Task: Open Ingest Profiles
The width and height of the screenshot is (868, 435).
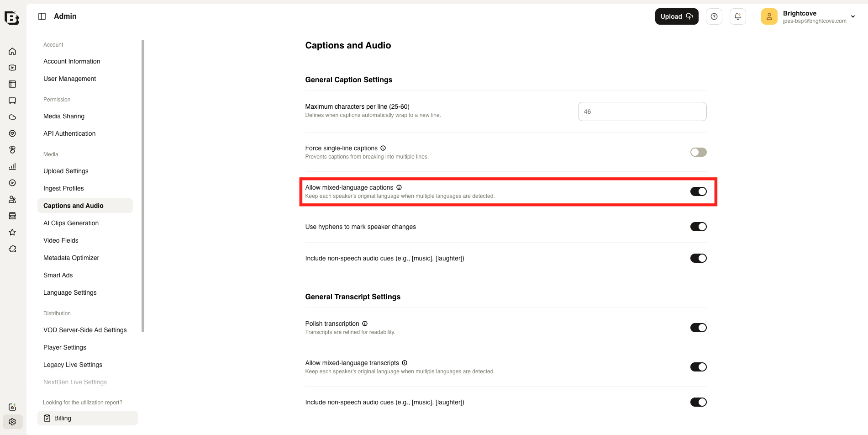Action: (x=63, y=188)
